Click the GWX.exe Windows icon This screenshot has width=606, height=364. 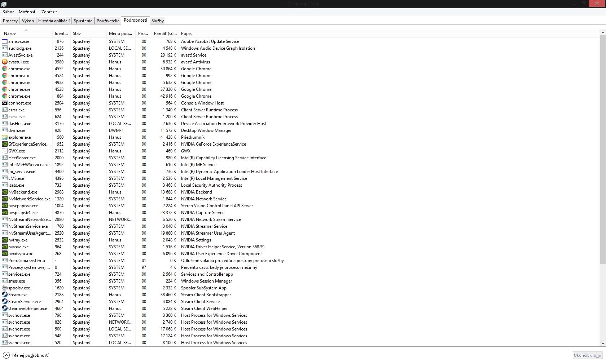coord(5,151)
